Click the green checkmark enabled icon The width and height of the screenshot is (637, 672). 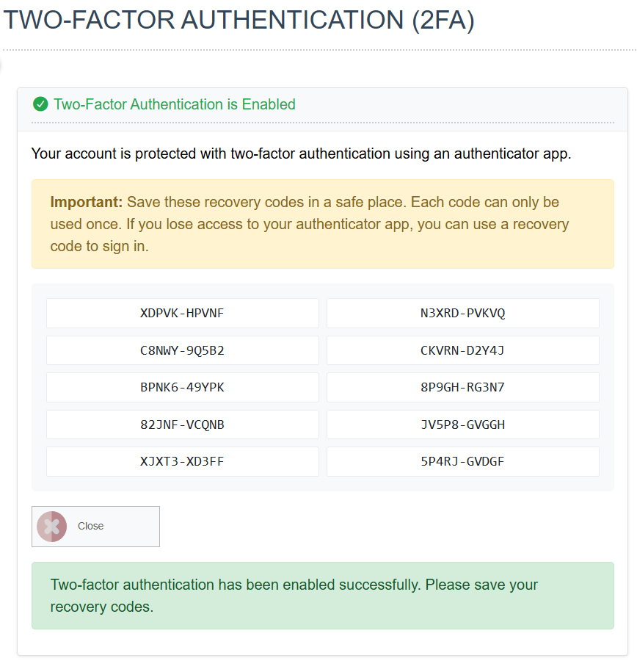tap(40, 104)
